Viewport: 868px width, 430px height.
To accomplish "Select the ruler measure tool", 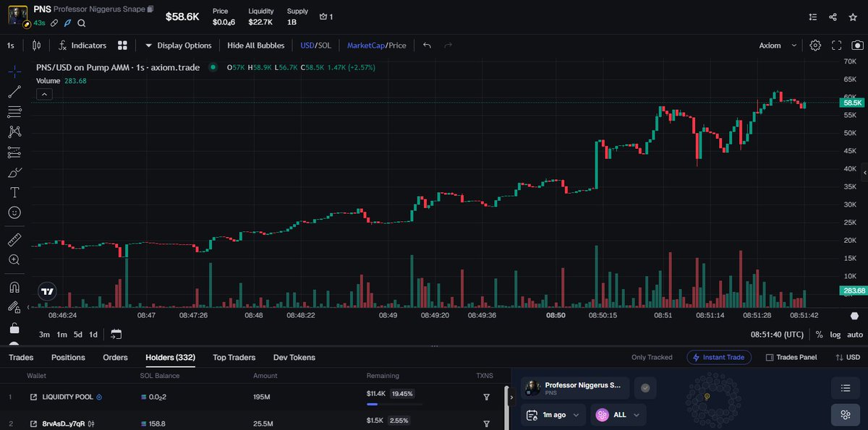I will (14, 239).
